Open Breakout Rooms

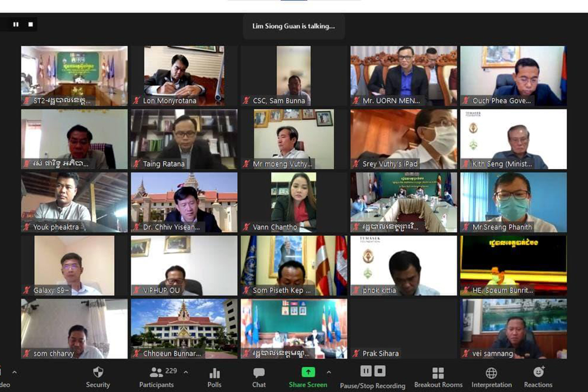point(438,377)
